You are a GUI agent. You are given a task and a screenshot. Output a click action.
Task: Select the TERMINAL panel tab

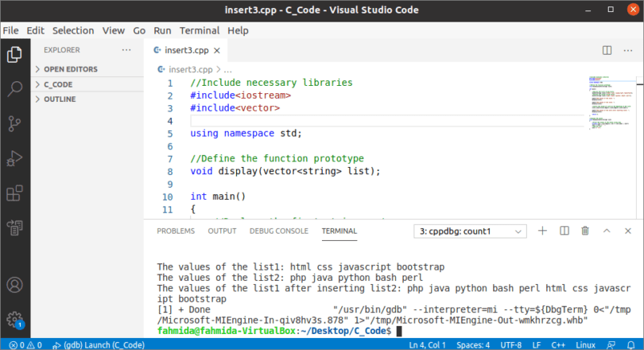click(x=339, y=231)
